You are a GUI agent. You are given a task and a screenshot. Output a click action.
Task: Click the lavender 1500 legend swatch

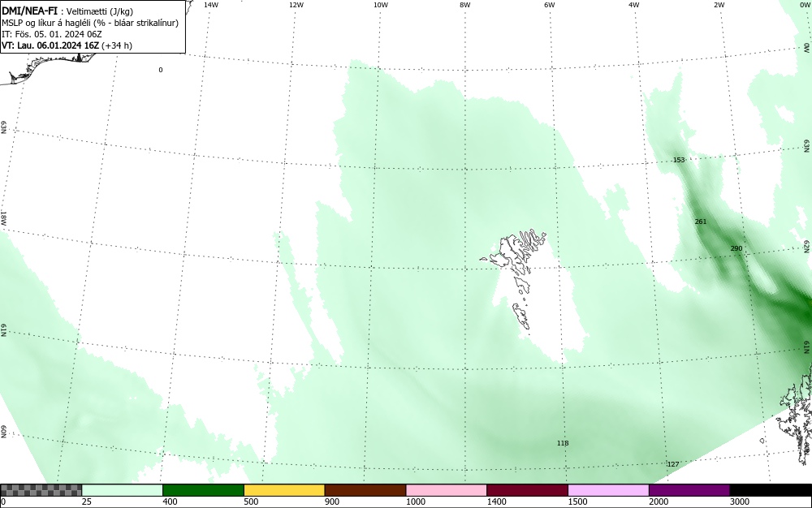(608, 490)
